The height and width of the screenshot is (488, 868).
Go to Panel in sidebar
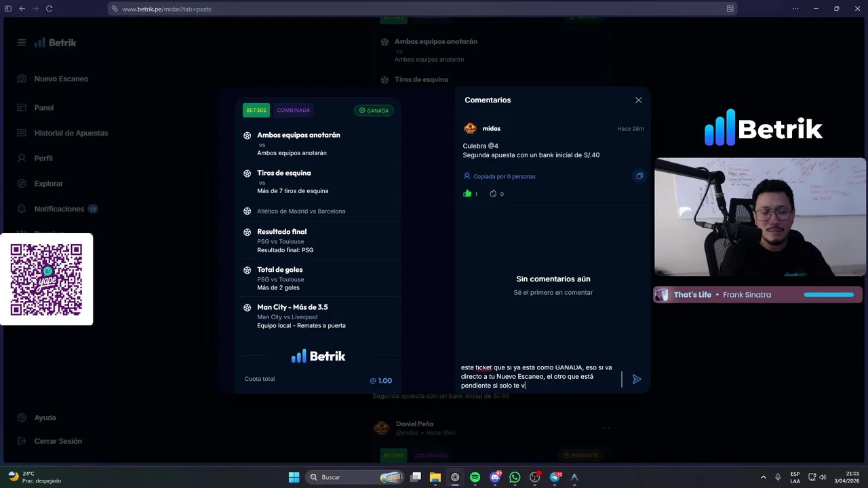tap(44, 108)
